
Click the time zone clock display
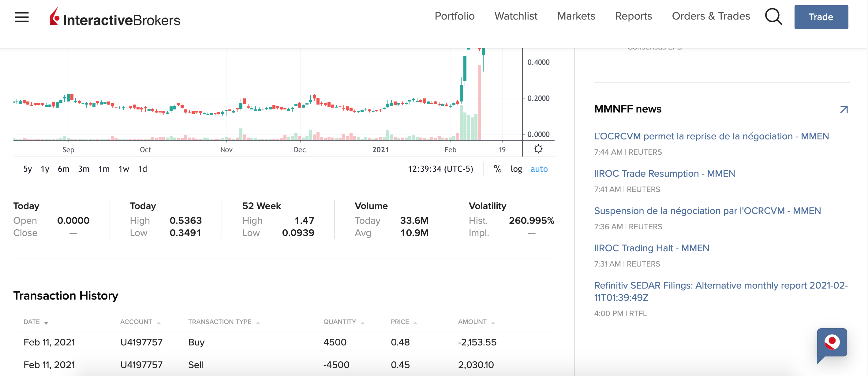tap(440, 169)
